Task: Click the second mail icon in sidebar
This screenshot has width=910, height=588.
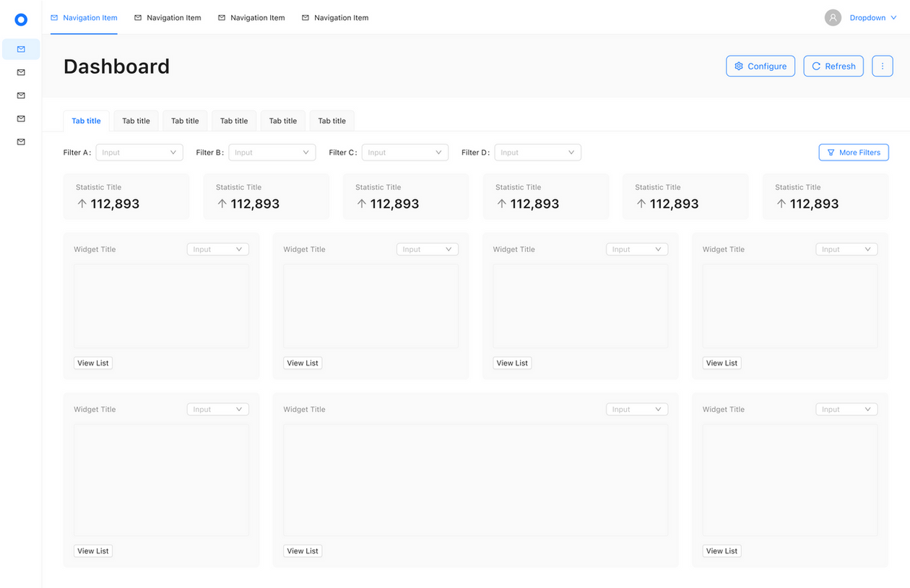Action: coord(21,72)
